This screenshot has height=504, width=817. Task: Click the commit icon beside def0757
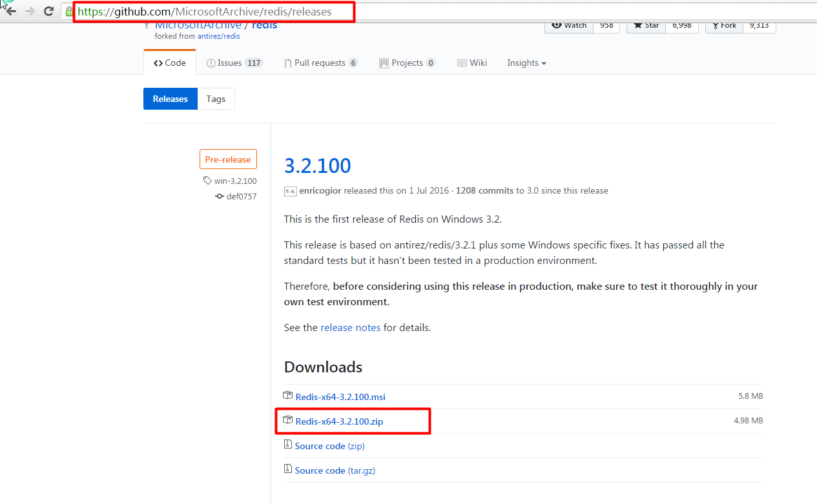(x=220, y=196)
